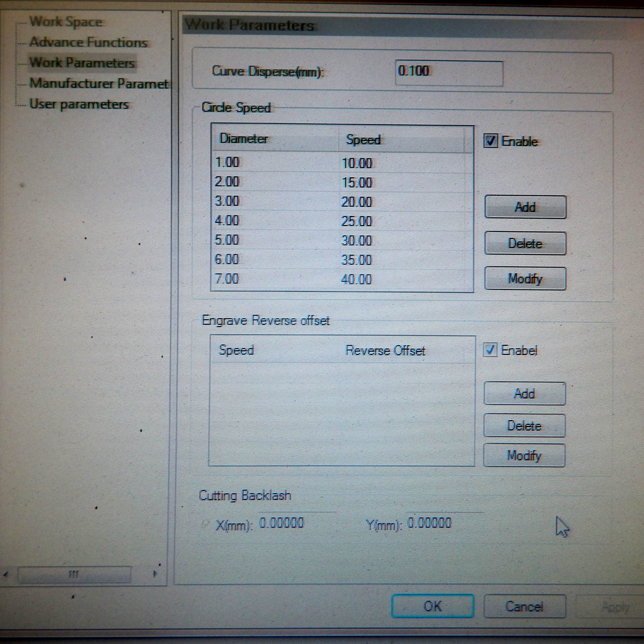
Task: Toggle Circle Speed Enable checkbox
Action: click(x=490, y=141)
